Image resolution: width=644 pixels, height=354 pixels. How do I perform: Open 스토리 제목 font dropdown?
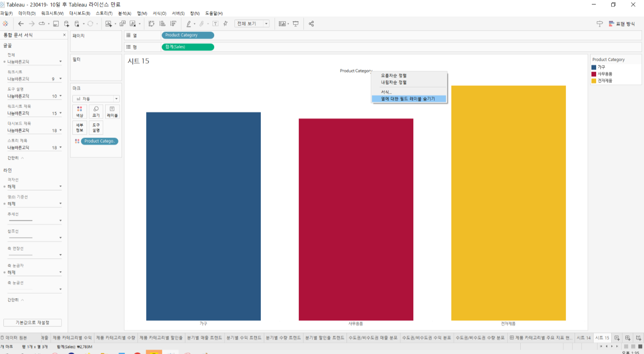tap(34, 148)
